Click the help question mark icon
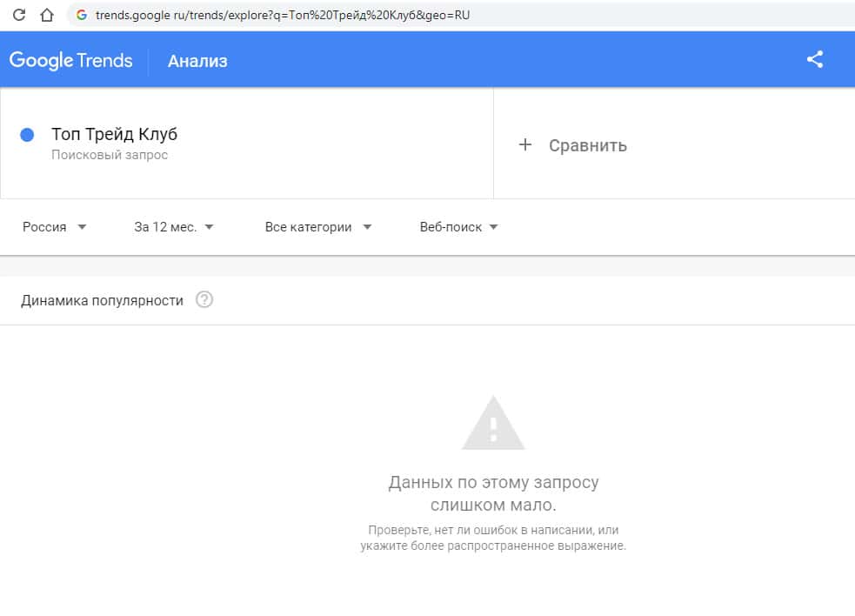855x616 pixels. click(x=204, y=300)
